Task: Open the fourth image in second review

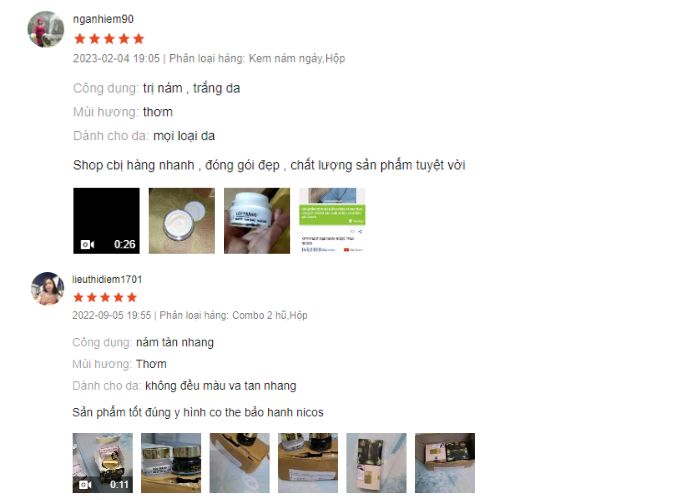Action: click(308, 462)
